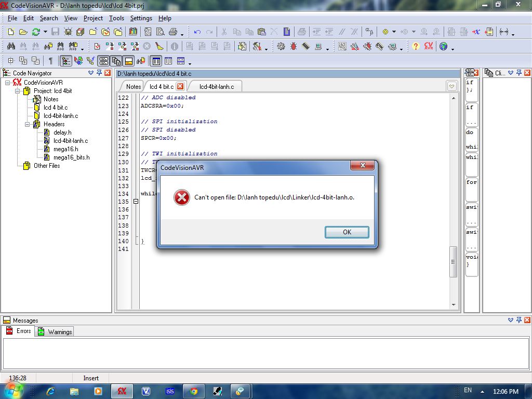Select delay.h in Headers
The height and width of the screenshot is (399, 532).
62,132
